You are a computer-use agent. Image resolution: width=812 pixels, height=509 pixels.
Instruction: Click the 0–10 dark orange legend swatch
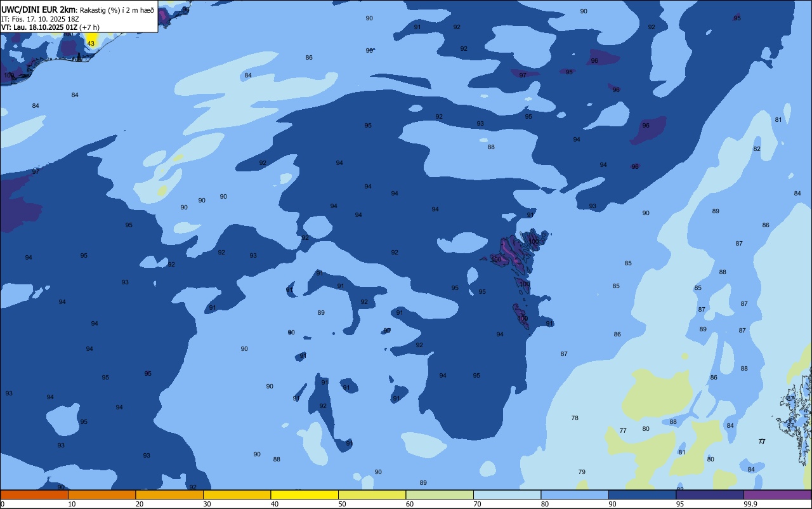click(x=34, y=494)
